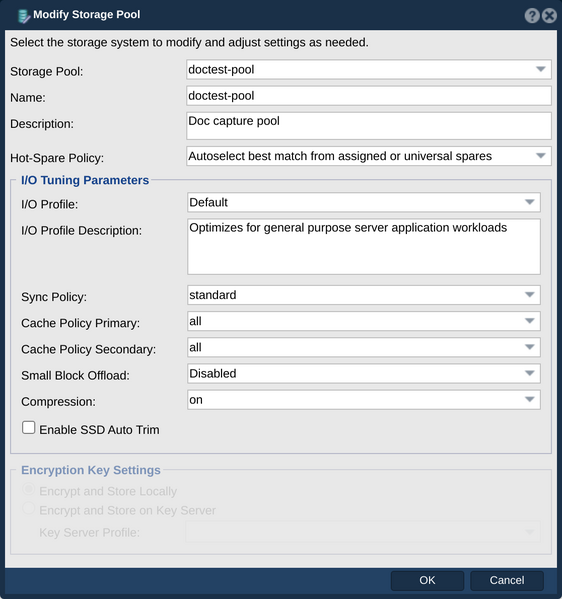Image resolution: width=562 pixels, height=599 pixels.
Task: Expand Cache Policy Primary dropdown
Action: click(x=364, y=321)
